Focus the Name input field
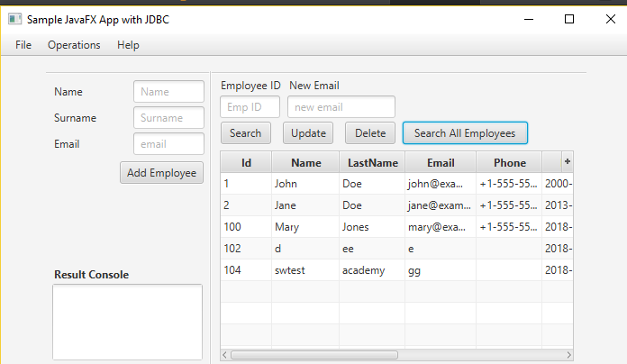Viewport: 627px width, 364px height. (168, 92)
